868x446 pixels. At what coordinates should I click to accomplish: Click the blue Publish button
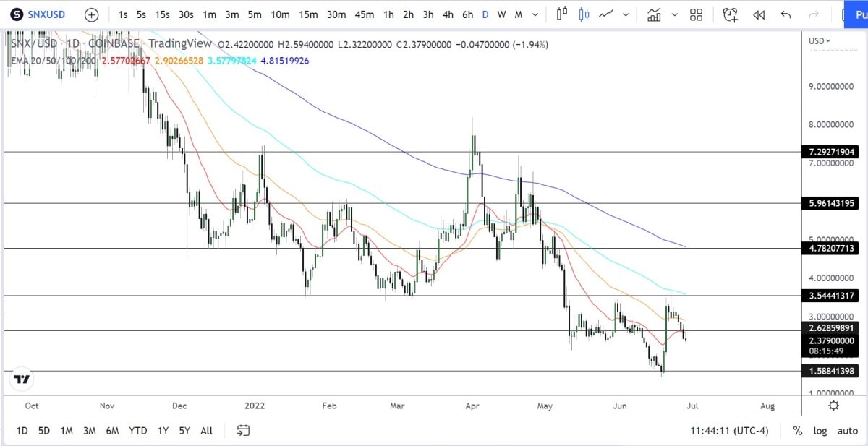click(857, 14)
